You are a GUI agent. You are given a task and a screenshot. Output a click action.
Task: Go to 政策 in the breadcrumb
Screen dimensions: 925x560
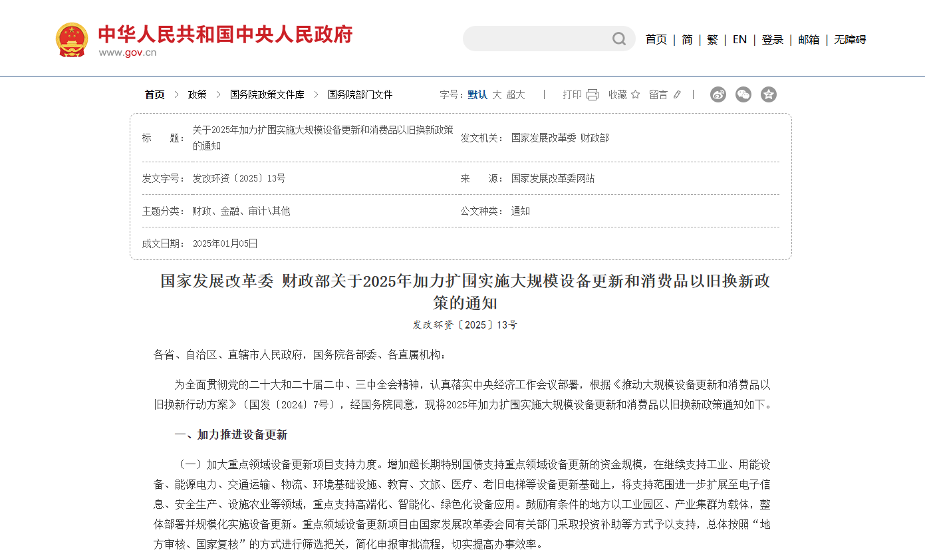(198, 94)
